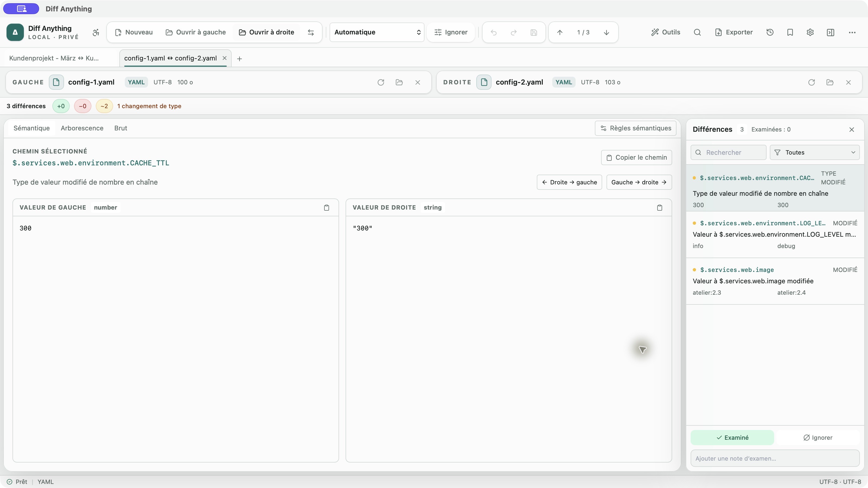Viewport: 868px width, 488px height.
Task: Click the redo arrow icon
Action: tap(513, 32)
